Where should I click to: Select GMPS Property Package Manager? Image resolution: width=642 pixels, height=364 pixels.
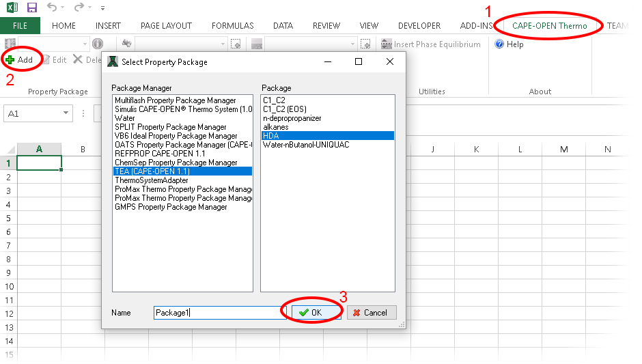[182, 207]
